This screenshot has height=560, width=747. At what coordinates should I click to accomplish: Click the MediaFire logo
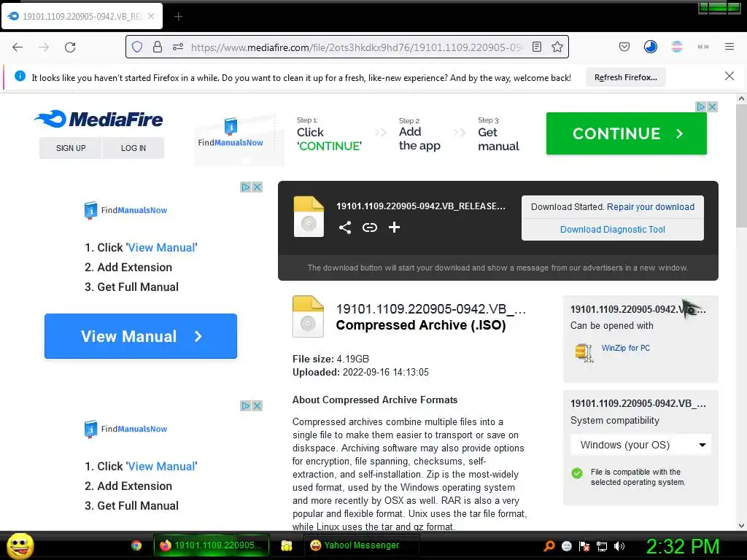(x=98, y=119)
